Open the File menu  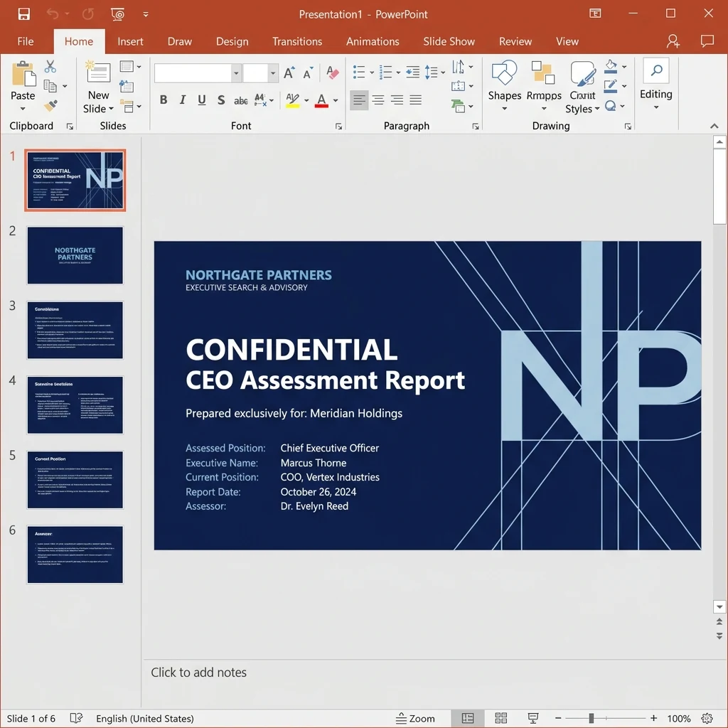pyautogui.click(x=26, y=41)
